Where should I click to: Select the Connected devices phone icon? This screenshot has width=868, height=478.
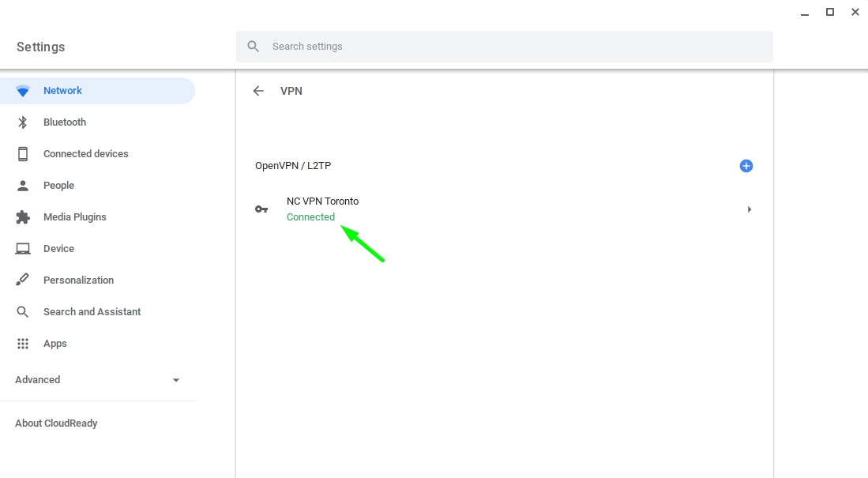[23, 154]
